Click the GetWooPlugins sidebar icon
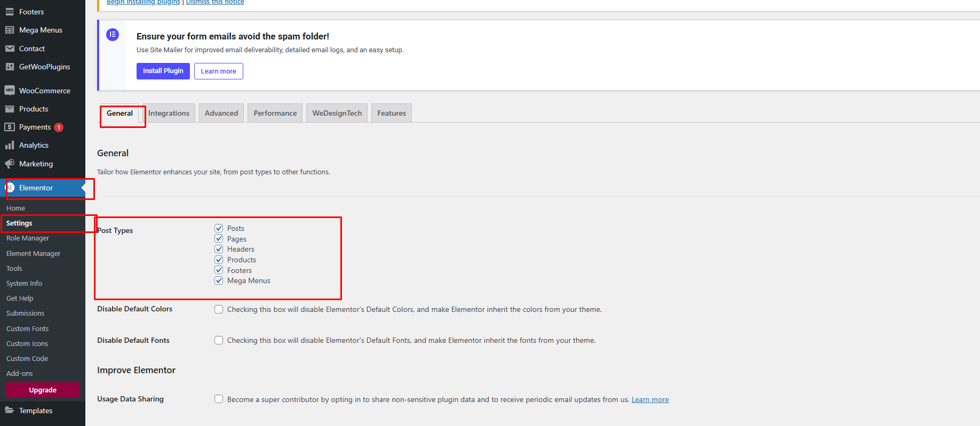This screenshot has height=426, width=980. tap(10, 67)
